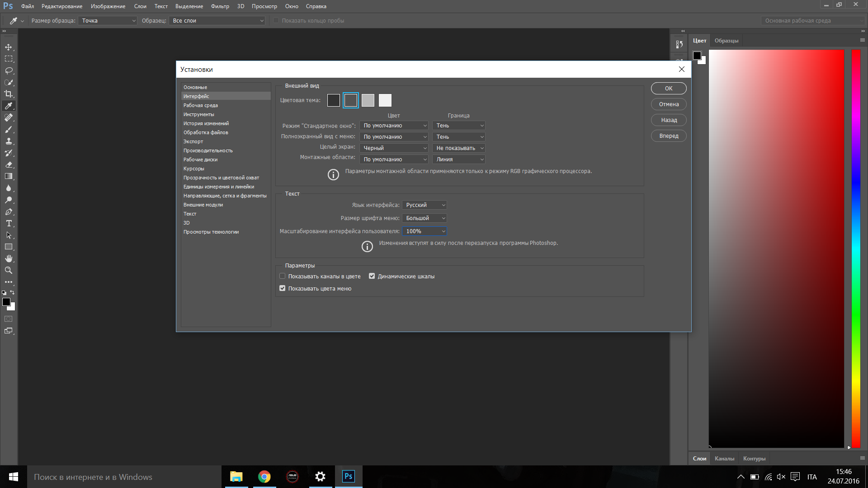The image size is (868, 488).
Task: Select the Path Selection tool
Action: coord(9,235)
